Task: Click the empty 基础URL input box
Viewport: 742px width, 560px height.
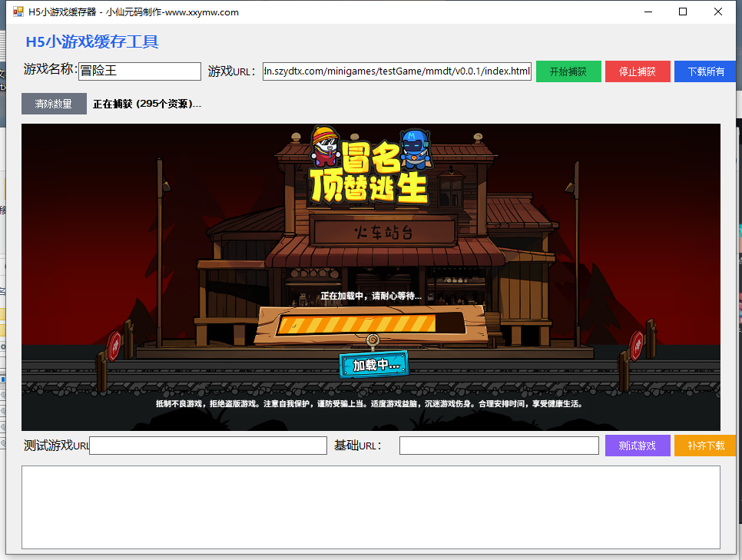Action: click(x=499, y=445)
